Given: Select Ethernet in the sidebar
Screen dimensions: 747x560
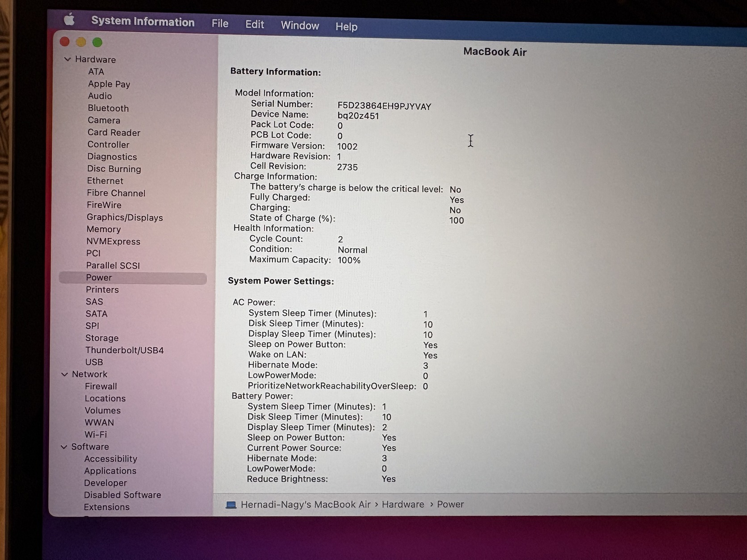Looking at the screenshot, I should click(x=105, y=181).
